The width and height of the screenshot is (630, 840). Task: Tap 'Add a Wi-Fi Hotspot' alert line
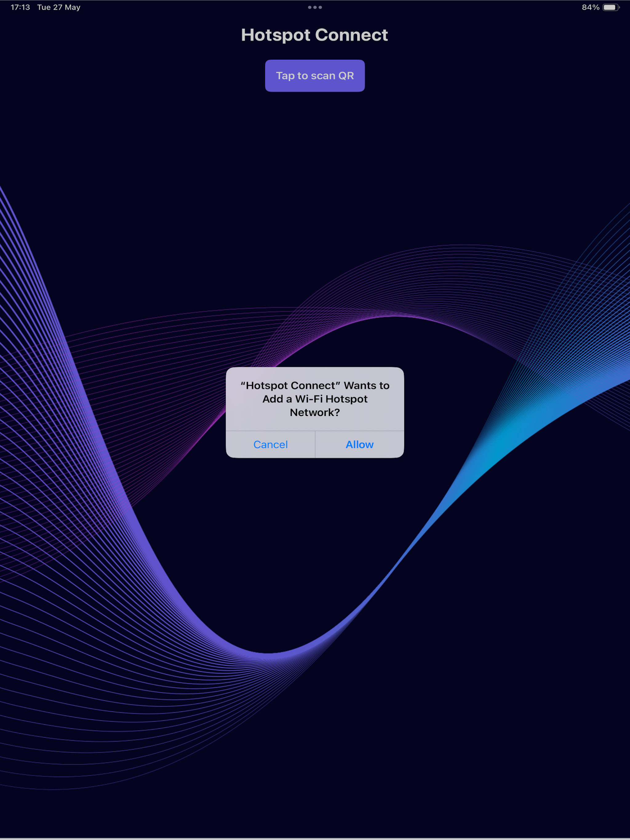(315, 399)
